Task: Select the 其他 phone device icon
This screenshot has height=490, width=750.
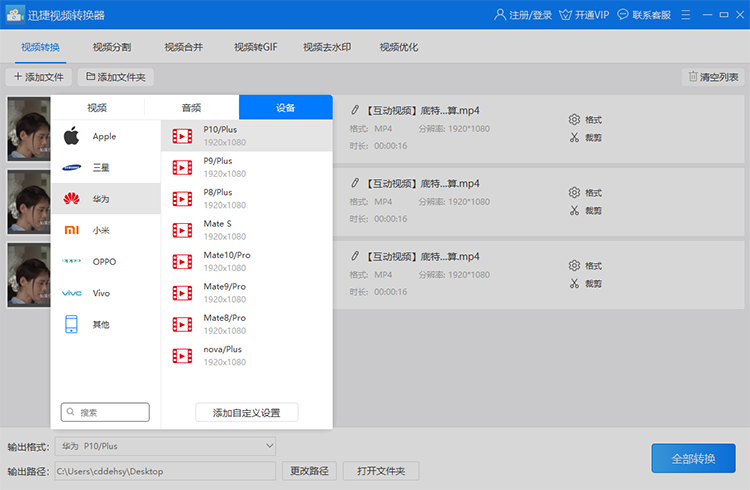Action: point(71,324)
